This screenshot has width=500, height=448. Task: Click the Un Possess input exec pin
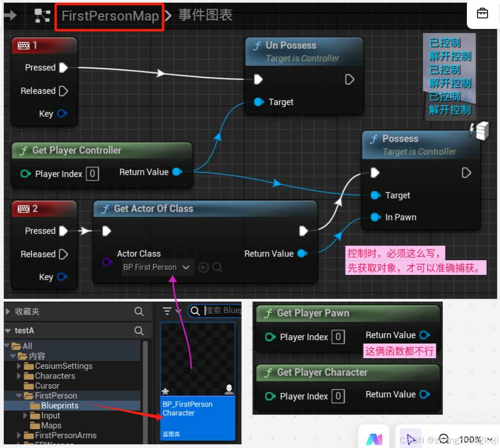pos(258,79)
